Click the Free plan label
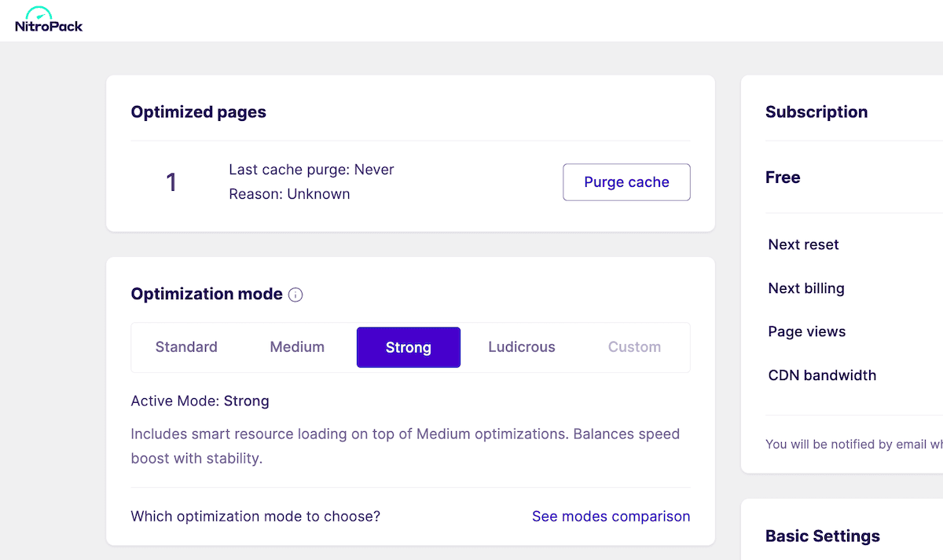Image resolution: width=943 pixels, height=560 pixels. point(783,178)
